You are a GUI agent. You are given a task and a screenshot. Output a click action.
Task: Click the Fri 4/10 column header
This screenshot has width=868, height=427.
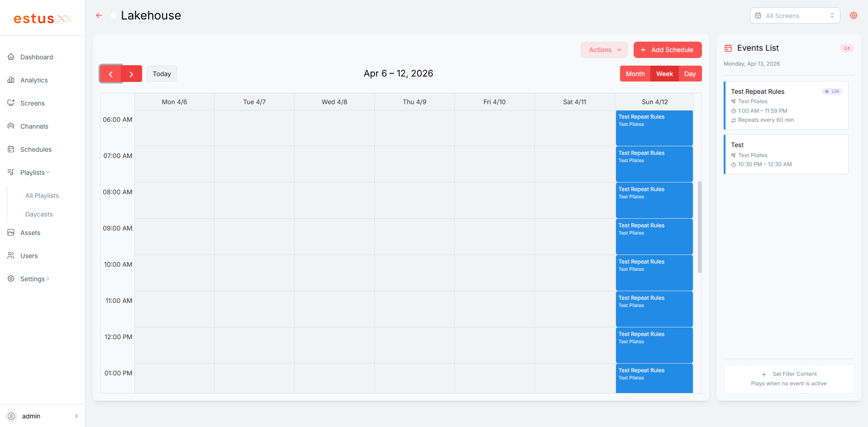click(x=495, y=102)
